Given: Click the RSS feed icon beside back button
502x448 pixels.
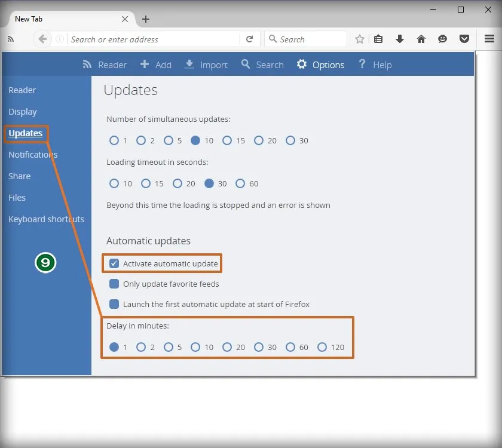Looking at the screenshot, I should tap(11, 39).
